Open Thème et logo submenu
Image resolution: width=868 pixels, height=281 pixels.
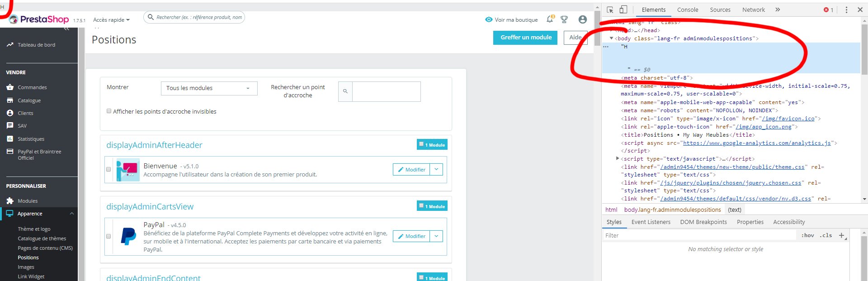(34, 229)
